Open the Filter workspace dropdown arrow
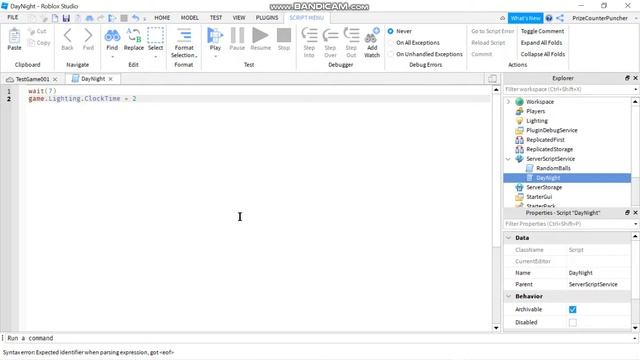Viewport: 640px width, 360px height. 635,89
